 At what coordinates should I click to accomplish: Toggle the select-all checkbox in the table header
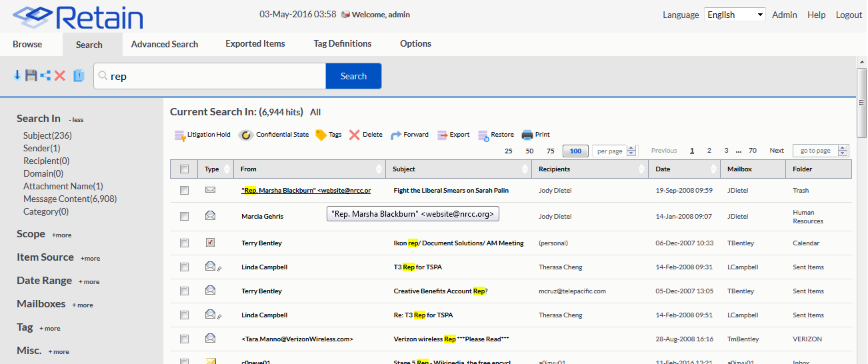click(x=184, y=169)
